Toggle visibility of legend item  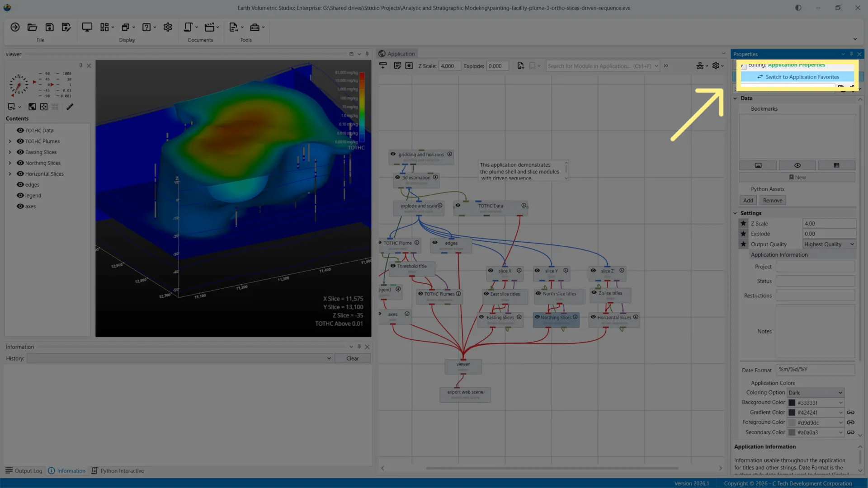click(20, 195)
